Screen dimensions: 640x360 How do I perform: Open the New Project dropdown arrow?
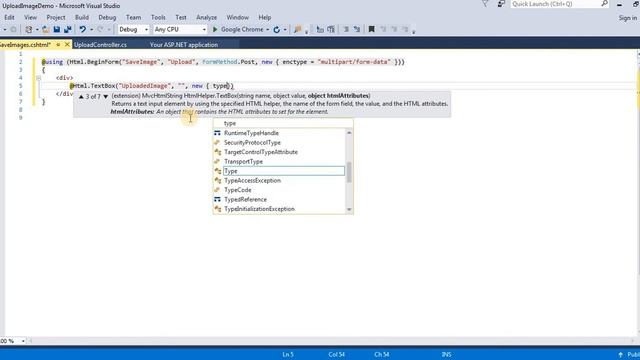click(37, 30)
